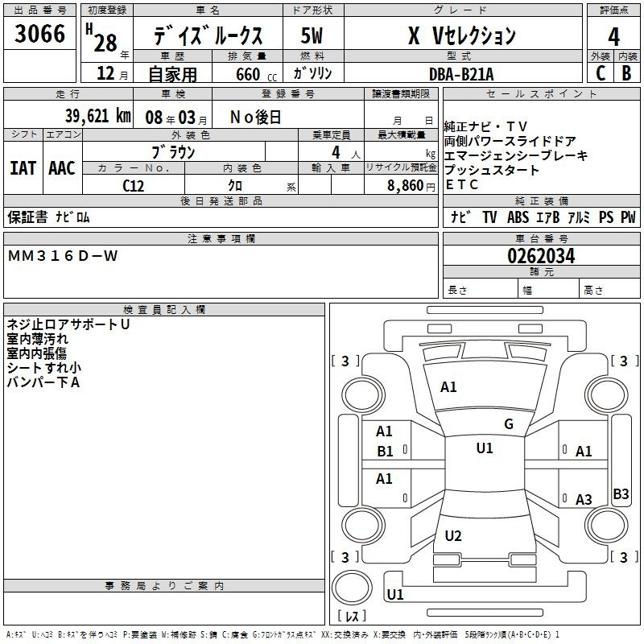Click interior grade B cell
Screen dimensions: 644x644
tap(626, 72)
